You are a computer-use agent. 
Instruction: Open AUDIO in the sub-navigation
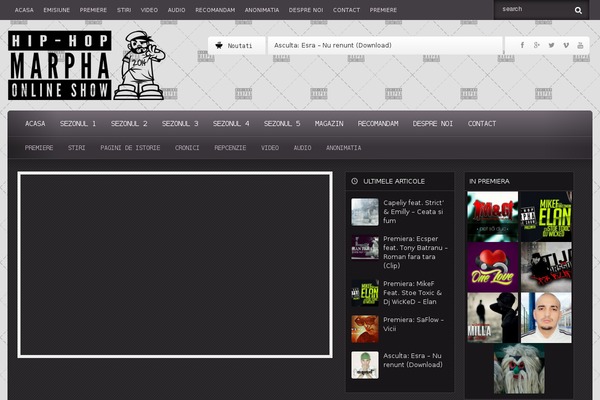click(302, 148)
